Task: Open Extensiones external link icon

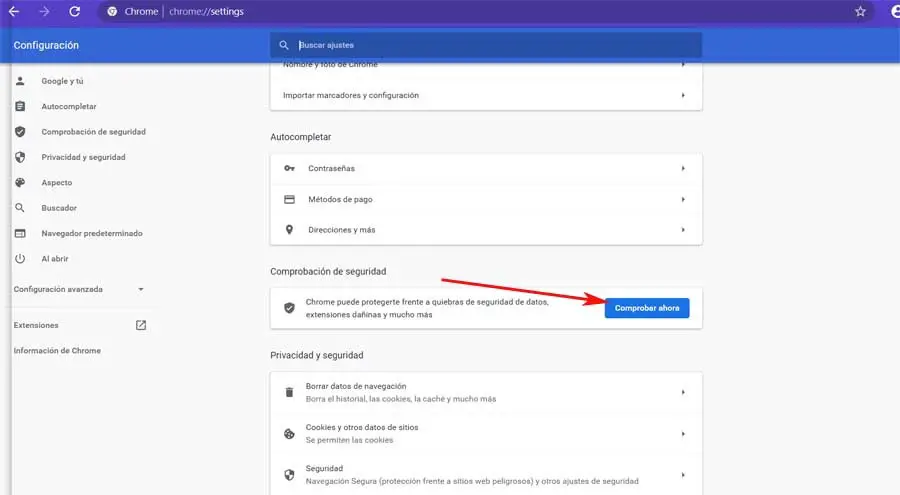Action: 141,325
